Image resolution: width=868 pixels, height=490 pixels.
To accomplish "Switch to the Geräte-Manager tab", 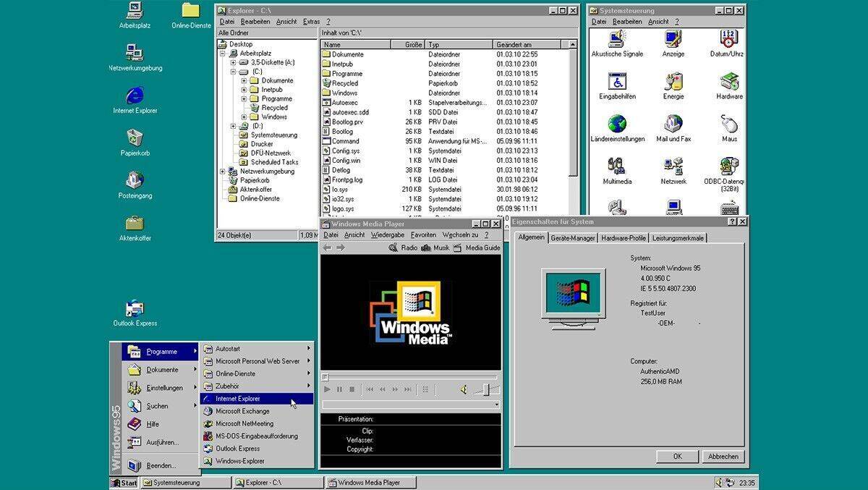I will click(x=573, y=238).
